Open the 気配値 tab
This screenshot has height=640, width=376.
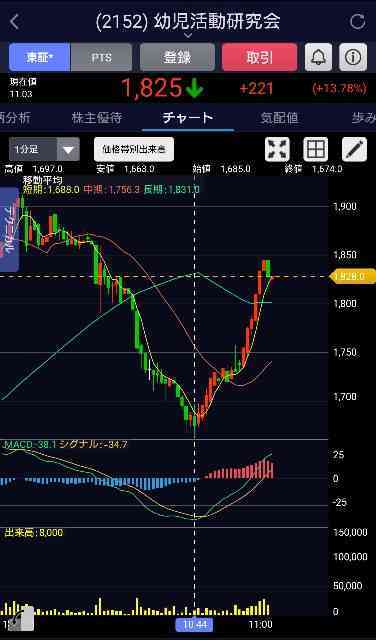tap(279, 118)
